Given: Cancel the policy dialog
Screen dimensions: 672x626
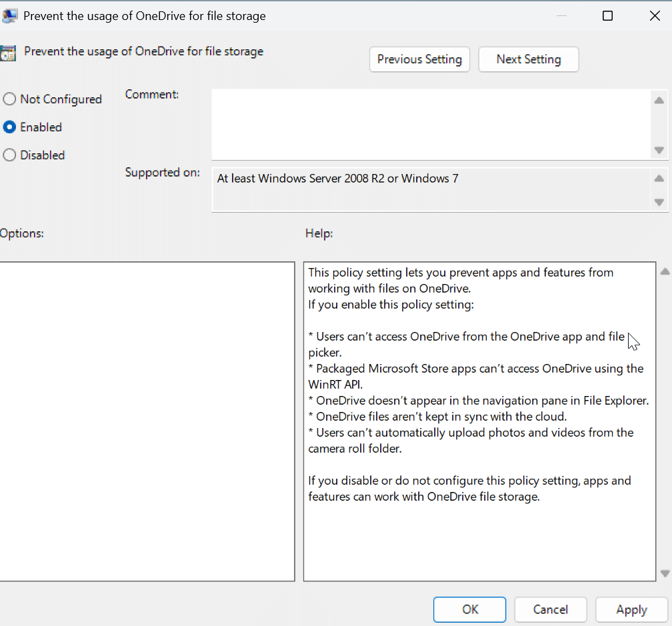Looking at the screenshot, I should tap(550, 609).
